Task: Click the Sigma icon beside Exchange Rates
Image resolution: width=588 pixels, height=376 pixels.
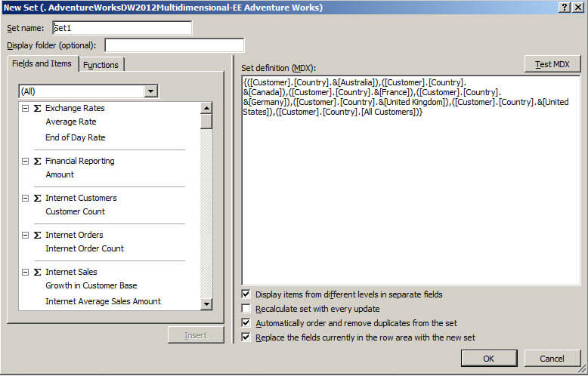Action: click(37, 108)
